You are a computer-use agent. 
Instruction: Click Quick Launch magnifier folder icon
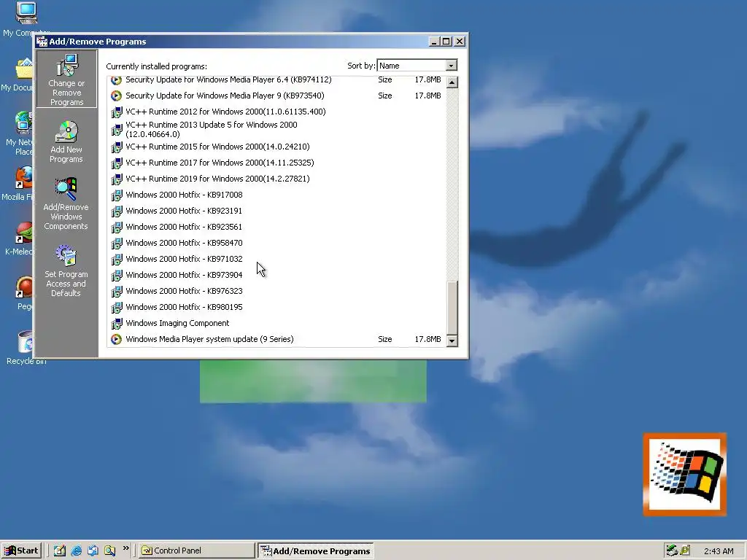pos(110,551)
